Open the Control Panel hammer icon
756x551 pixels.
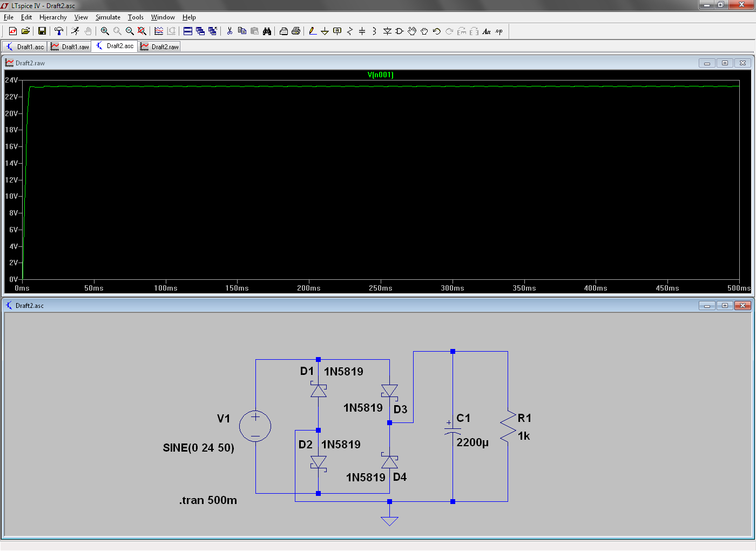(59, 31)
